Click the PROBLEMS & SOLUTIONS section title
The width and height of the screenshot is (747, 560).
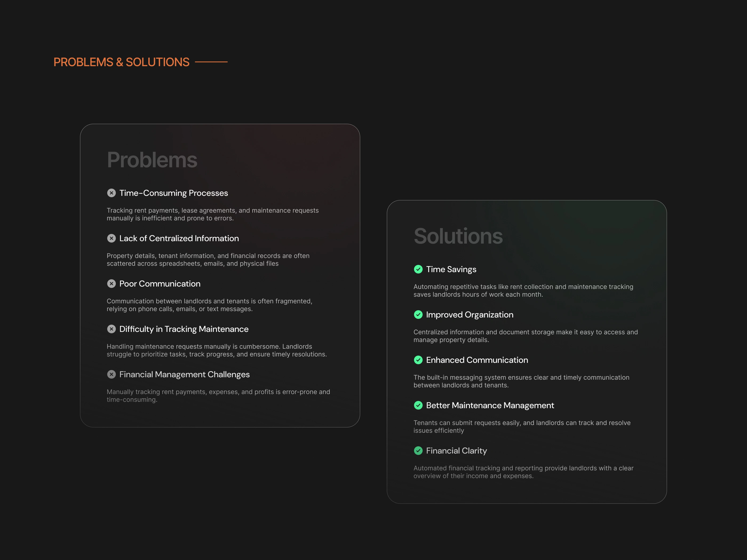pos(121,62)
